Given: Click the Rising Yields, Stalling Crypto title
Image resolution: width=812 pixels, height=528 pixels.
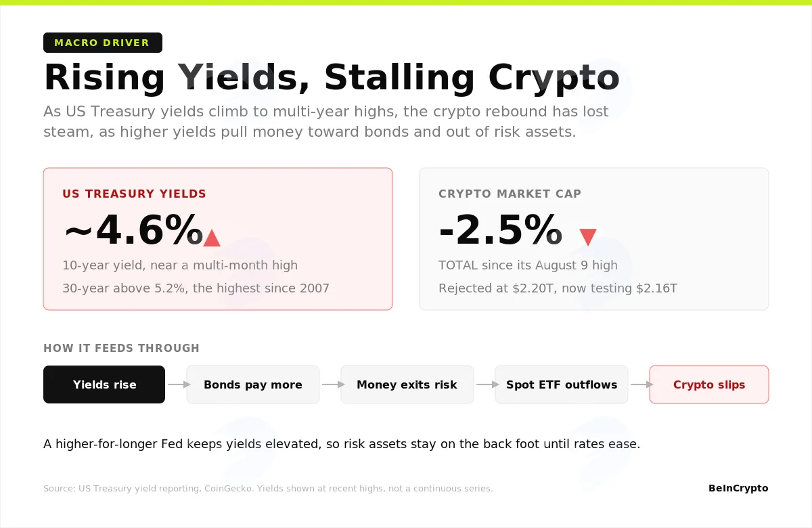Looking at the screenshot, I should pyautogui.click(x=332, y=77).
